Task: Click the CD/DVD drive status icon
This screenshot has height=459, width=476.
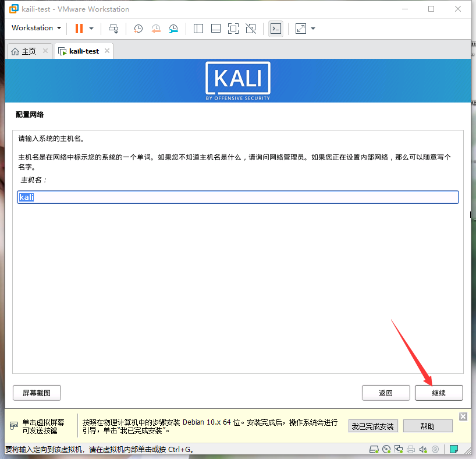Action: pos(386,449)
